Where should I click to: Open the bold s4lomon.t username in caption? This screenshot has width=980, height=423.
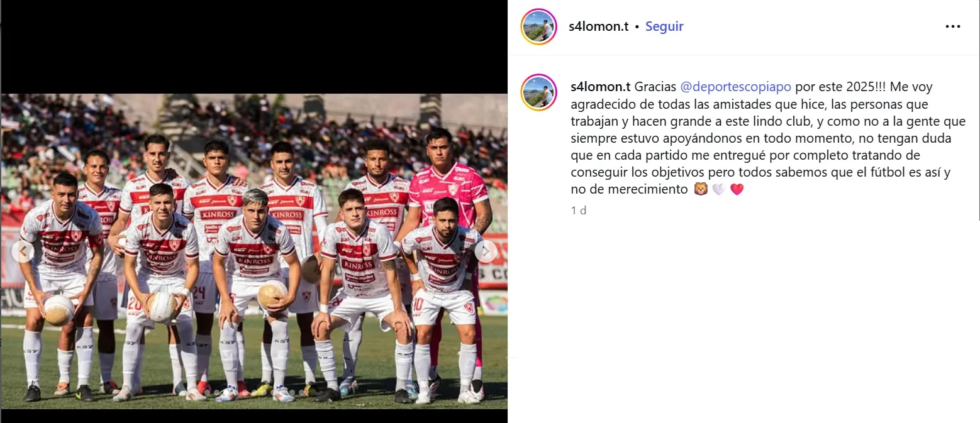pos(600,87)
